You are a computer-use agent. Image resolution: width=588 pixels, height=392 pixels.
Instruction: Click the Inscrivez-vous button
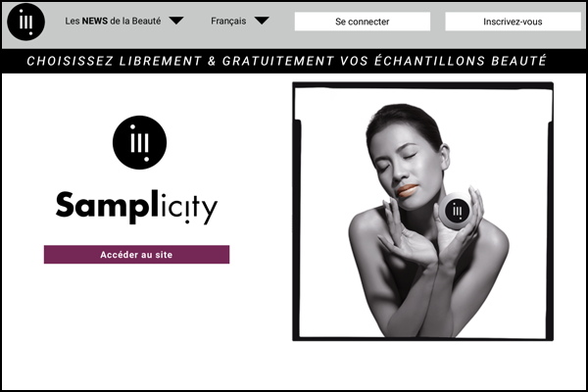tap(513, 22)
